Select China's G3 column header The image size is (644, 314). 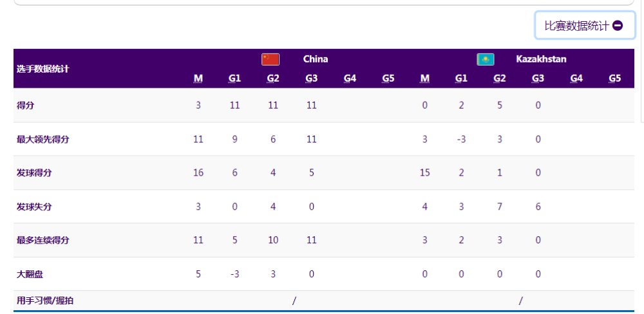point(312,78)
